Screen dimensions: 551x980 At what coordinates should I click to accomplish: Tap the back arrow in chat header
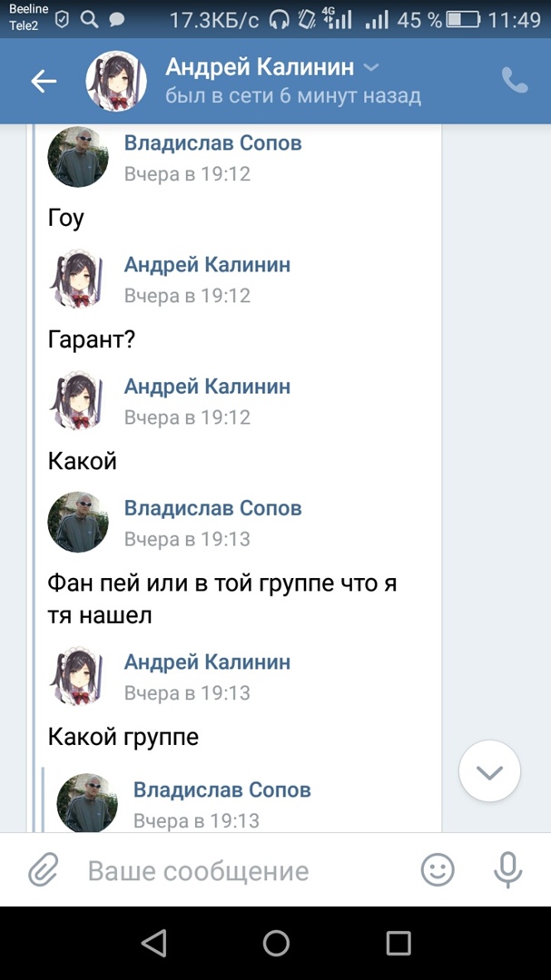pos(44,82)
